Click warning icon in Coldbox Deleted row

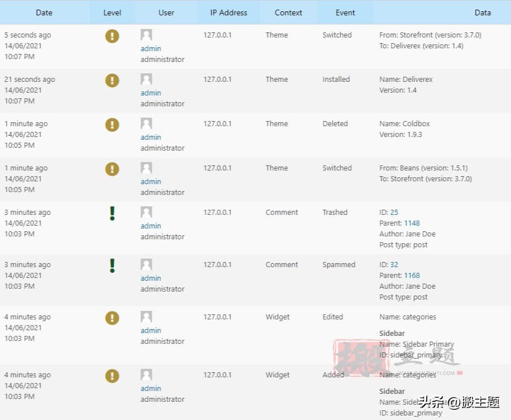tap(112, 125)
